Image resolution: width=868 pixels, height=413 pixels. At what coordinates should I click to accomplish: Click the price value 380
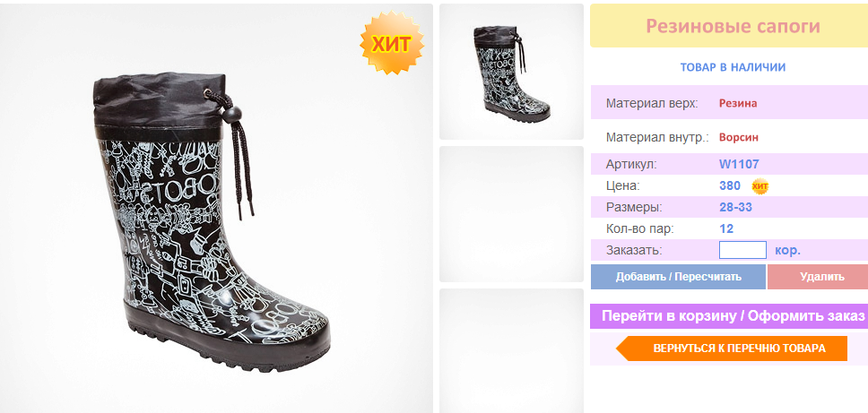(x=730, y=185)
